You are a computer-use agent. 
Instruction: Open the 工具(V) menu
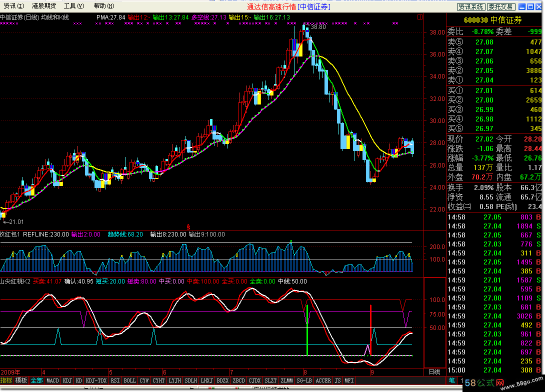pos(74,6)
